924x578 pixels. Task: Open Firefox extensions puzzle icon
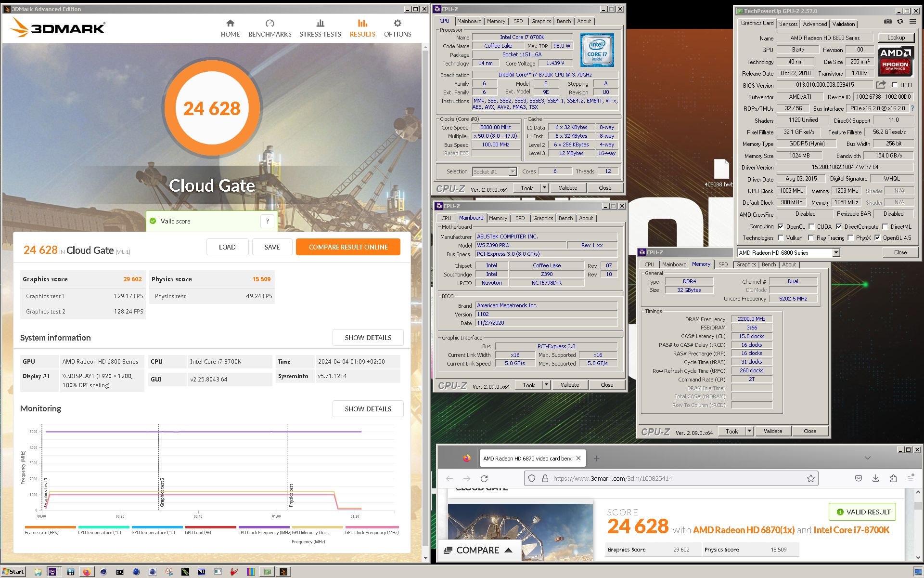point(893,478)
